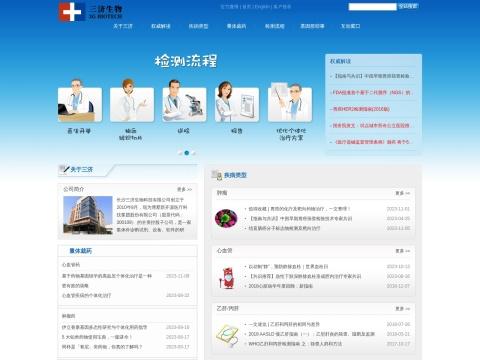Screen dimensions: 480x360
Task: Click the 量体裁药 section heading
Action: (x=80, y=251)
